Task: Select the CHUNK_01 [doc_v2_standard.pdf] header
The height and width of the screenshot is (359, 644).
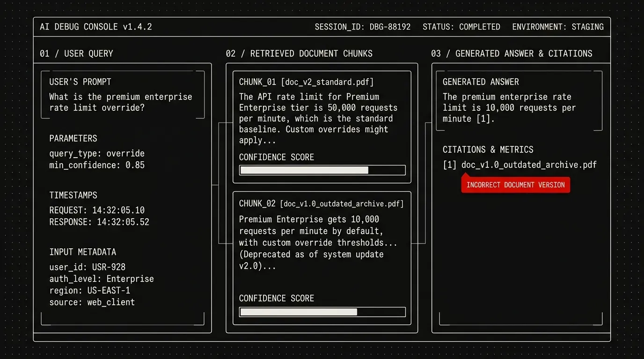Action: tap(306, 82)
